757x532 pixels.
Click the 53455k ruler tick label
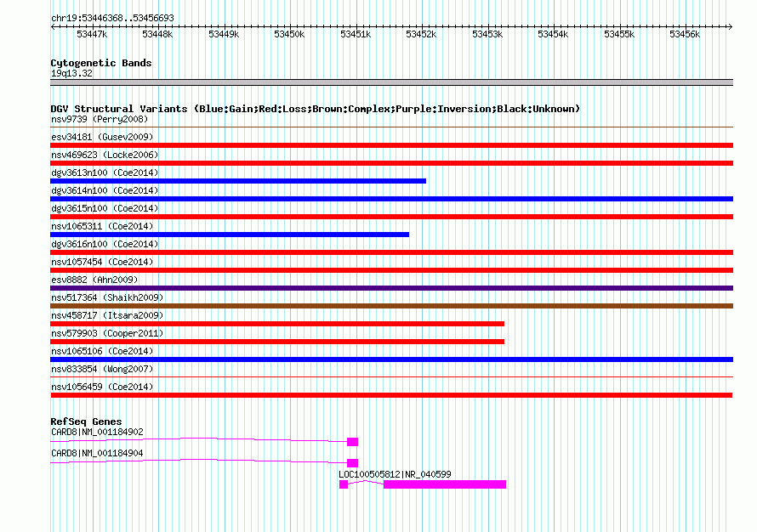619,34
